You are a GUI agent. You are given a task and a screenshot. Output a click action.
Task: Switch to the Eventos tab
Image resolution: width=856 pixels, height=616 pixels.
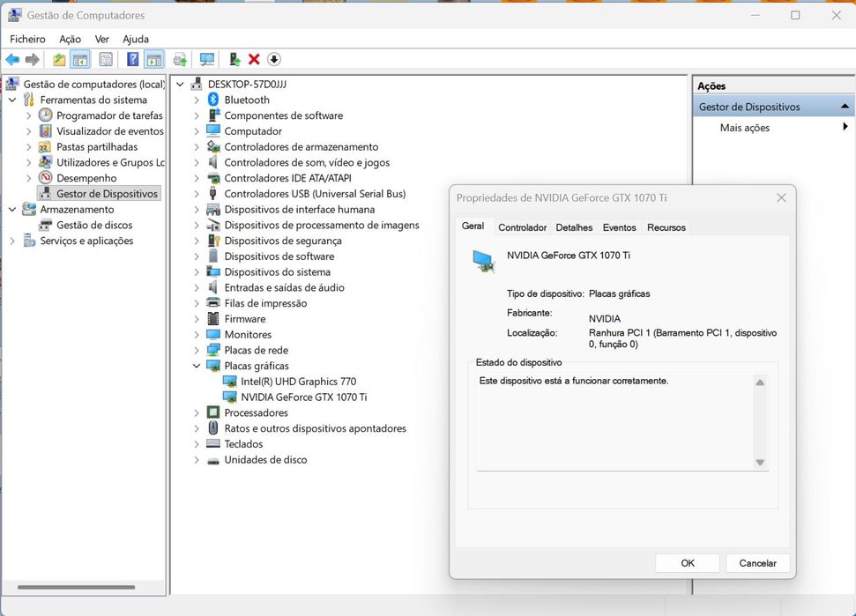click(619, 227)
